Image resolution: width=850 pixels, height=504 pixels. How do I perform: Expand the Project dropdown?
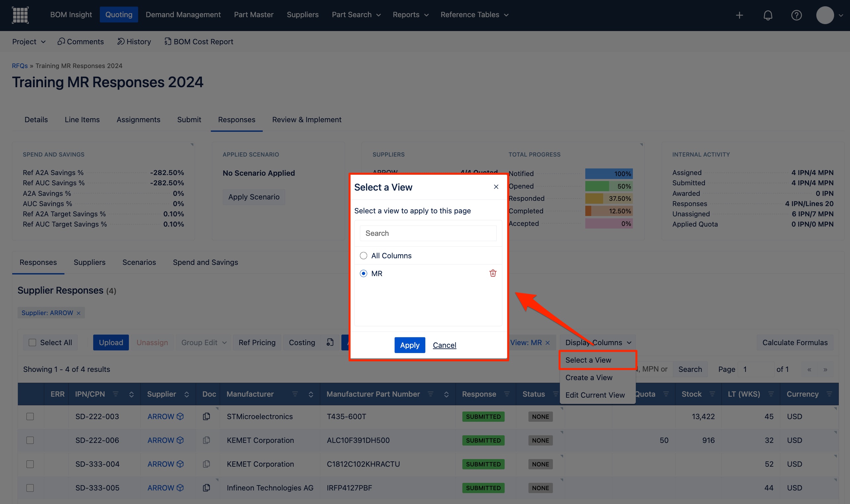pyautogui.click(x=29, y=42)
